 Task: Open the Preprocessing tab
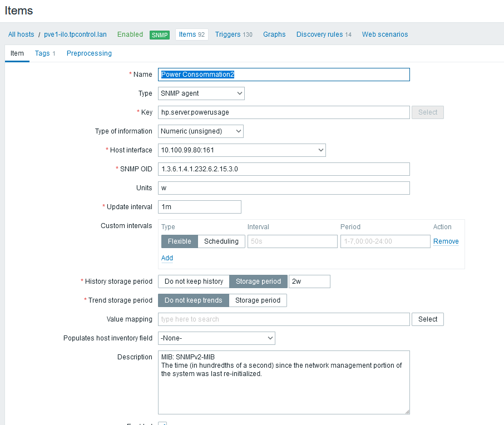click(x=89, y=53)
